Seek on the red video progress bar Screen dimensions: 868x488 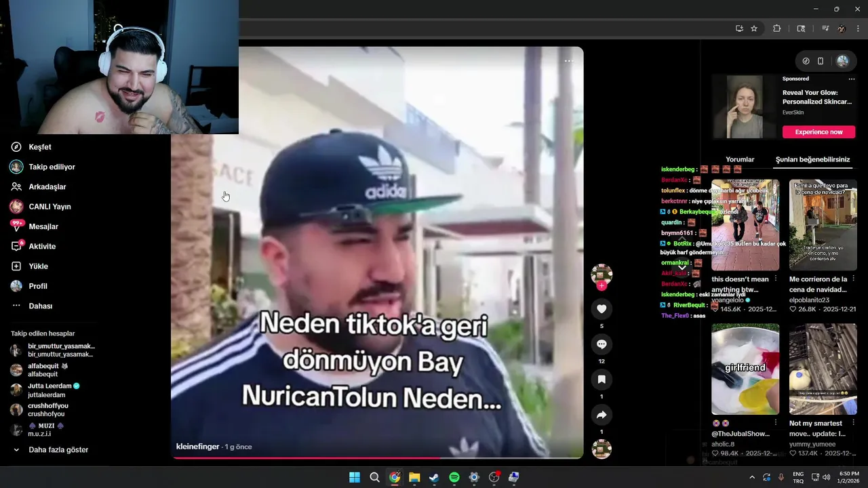pos(377,457)
